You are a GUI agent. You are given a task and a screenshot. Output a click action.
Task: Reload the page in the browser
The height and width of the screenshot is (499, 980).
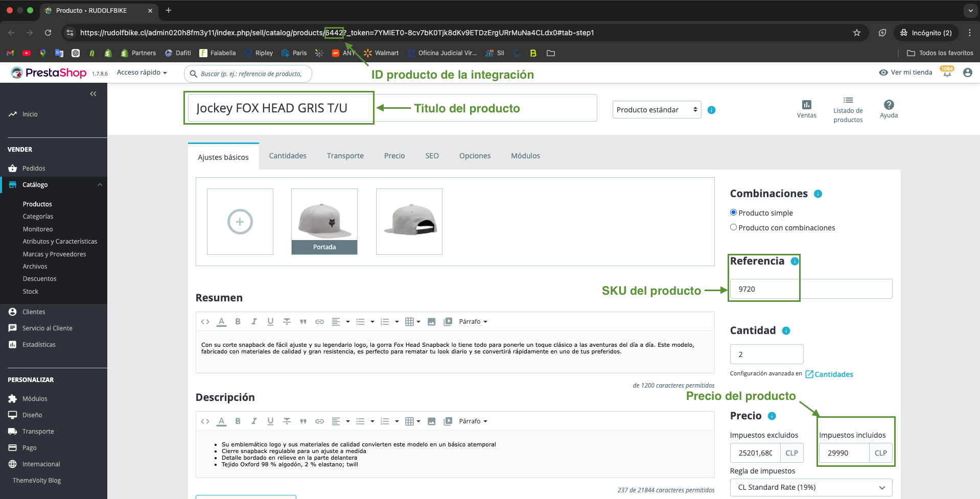point(48,33)
